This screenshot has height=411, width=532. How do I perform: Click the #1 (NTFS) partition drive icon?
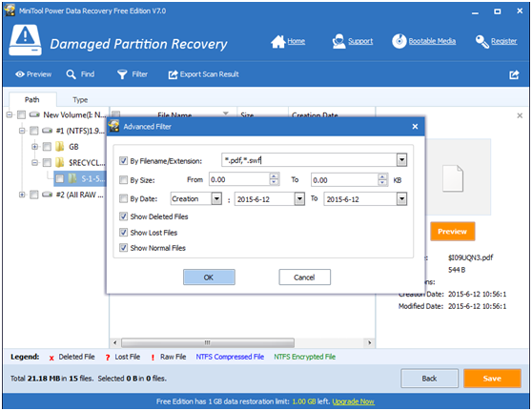coord(47,131)
